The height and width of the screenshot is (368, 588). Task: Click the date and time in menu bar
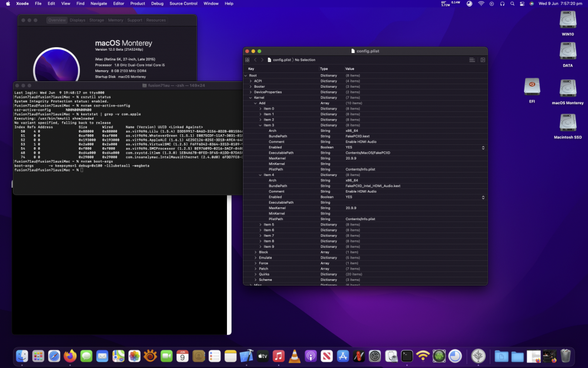pyautogui.click(x=560, y=4)
